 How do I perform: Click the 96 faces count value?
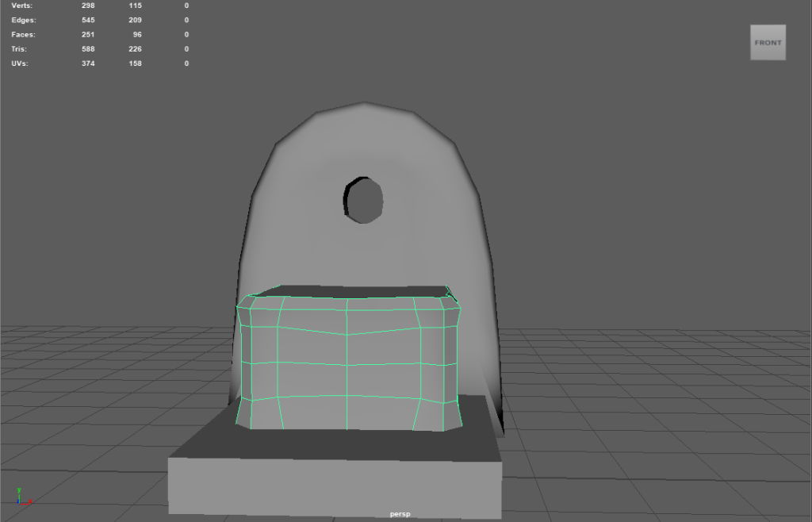click(136, 34)
